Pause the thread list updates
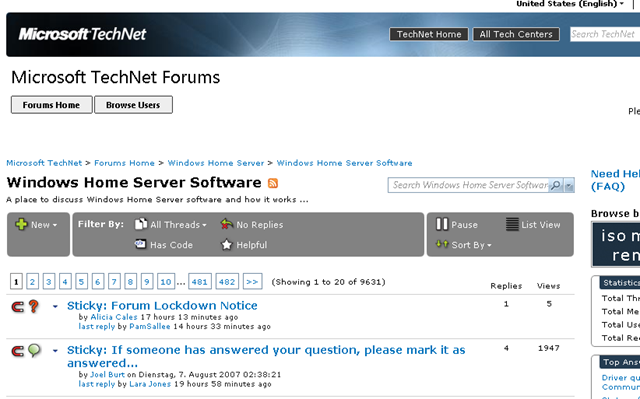 pyautogui.click(x=442, y=224)
